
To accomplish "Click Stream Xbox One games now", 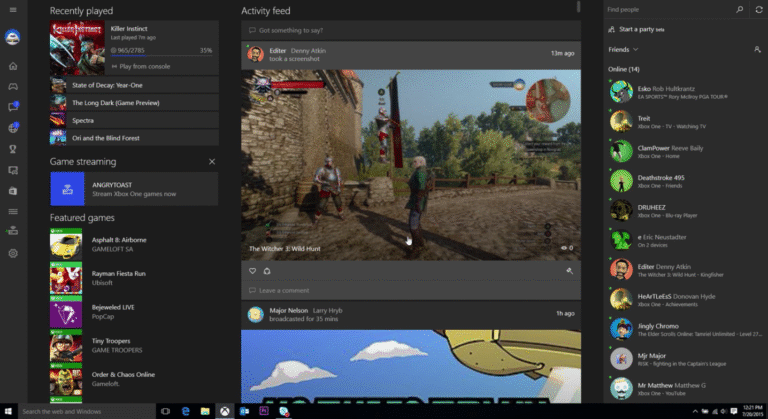I will point(134,194).
